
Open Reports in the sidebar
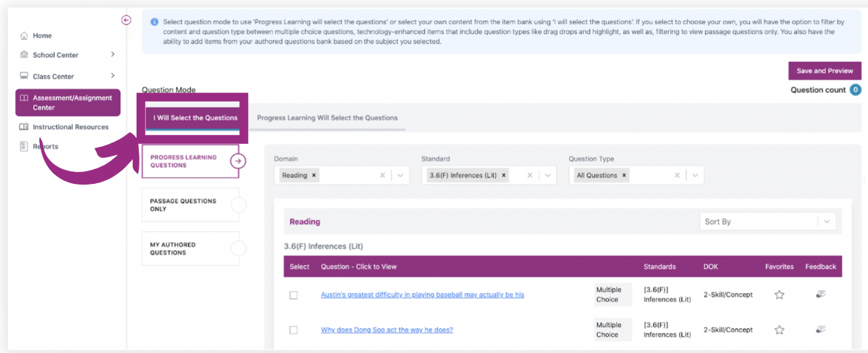46,146
